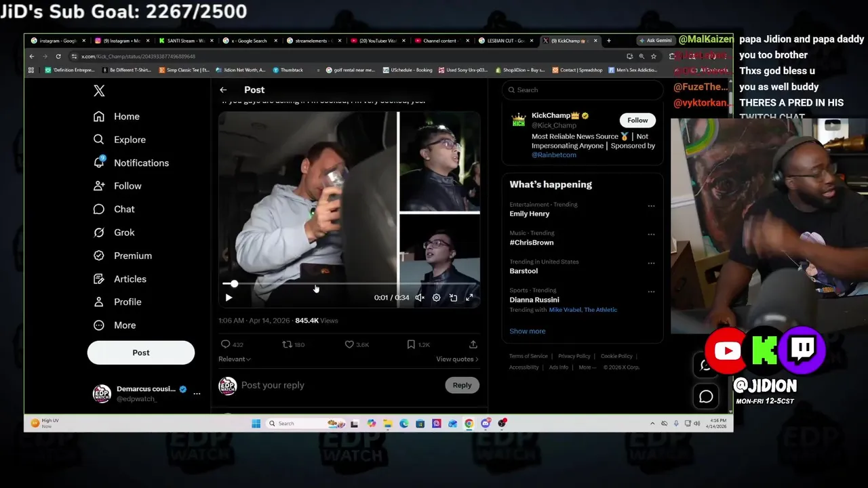The image size is (868, 488).
Task: Open the Barstool trend
Action: pos(524,271)
